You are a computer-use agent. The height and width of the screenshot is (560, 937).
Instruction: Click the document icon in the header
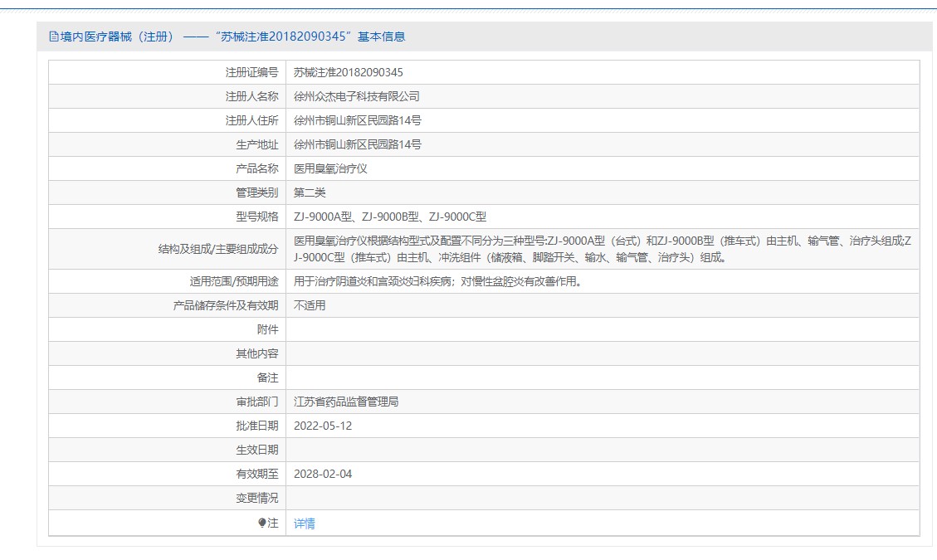click(54, 37)
